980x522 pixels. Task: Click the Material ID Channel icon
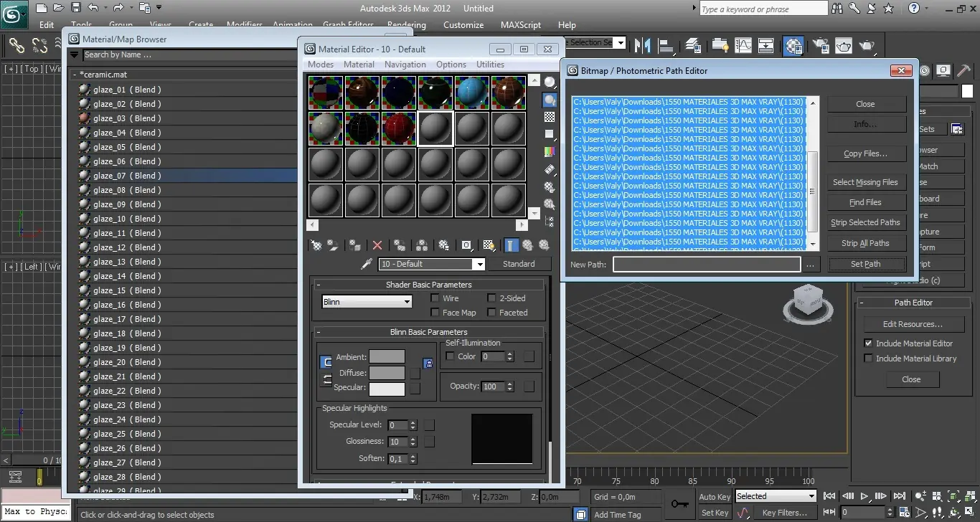466,245
